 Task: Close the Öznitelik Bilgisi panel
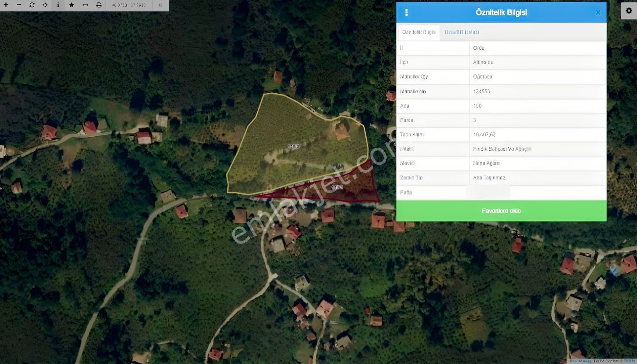(598, 13)
